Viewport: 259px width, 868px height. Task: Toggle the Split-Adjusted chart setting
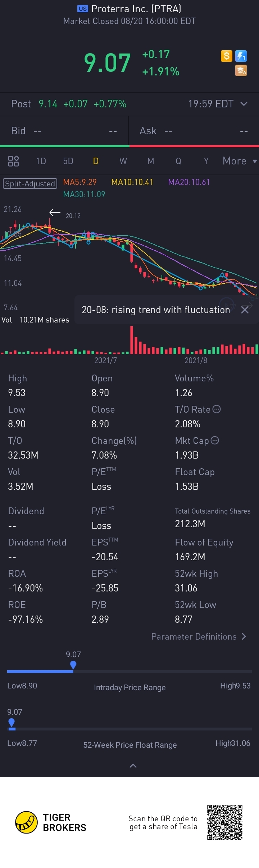click(x=30, y=184)
